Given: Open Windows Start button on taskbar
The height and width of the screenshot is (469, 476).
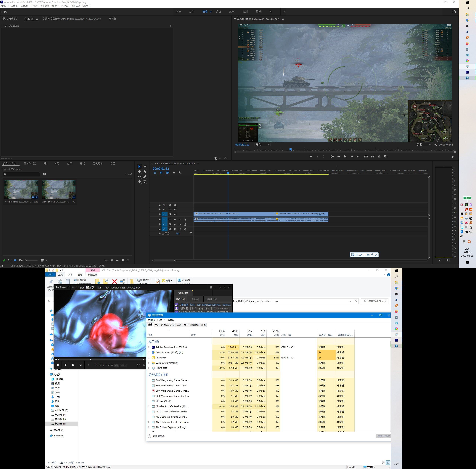Looking at the screenshot, I should coord(467,3).
